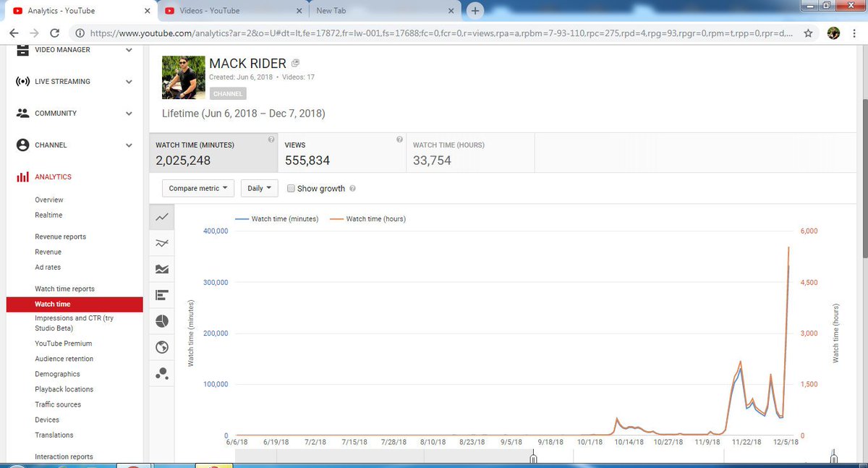Select the pie chart view icon
The image size is (868, 468).
point(162,321)
